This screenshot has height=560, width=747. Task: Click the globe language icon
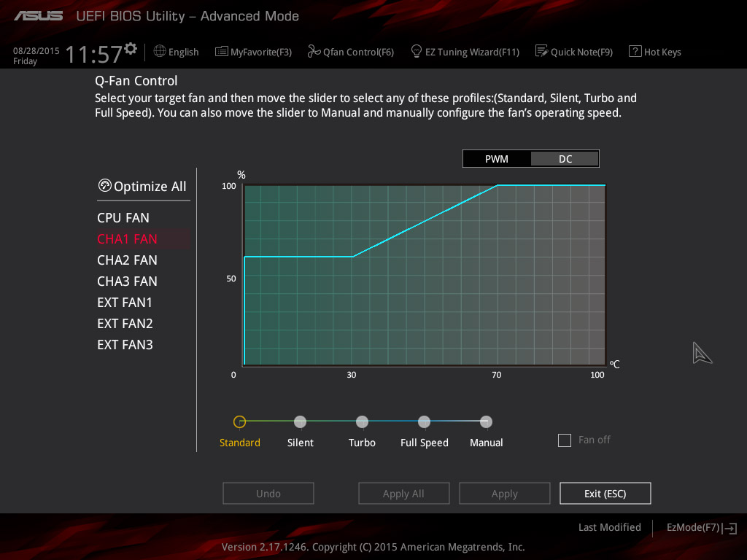(x=160, y=51)
